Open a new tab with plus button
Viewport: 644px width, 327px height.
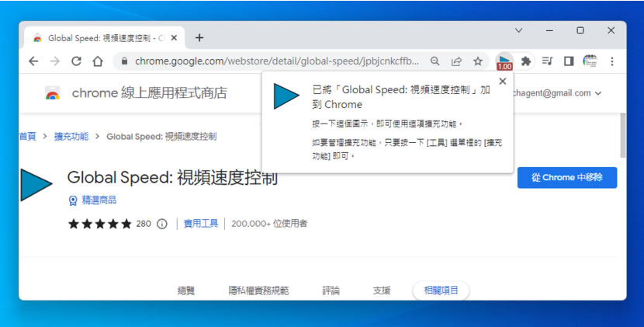[x=199, y=38]
